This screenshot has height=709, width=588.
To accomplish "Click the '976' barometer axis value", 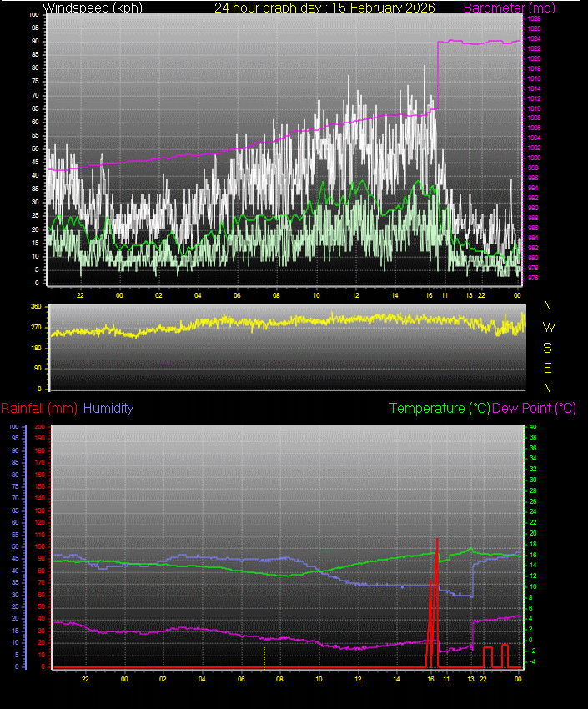I will [x=533, y=278].
